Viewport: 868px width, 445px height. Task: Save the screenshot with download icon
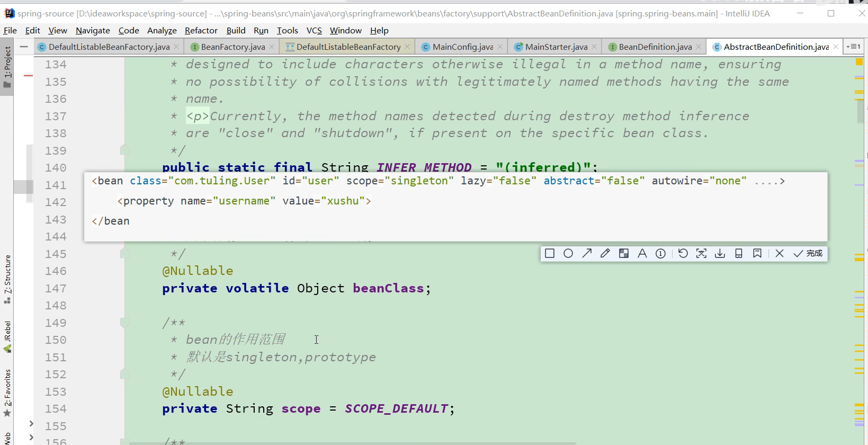tap(720, 254)
